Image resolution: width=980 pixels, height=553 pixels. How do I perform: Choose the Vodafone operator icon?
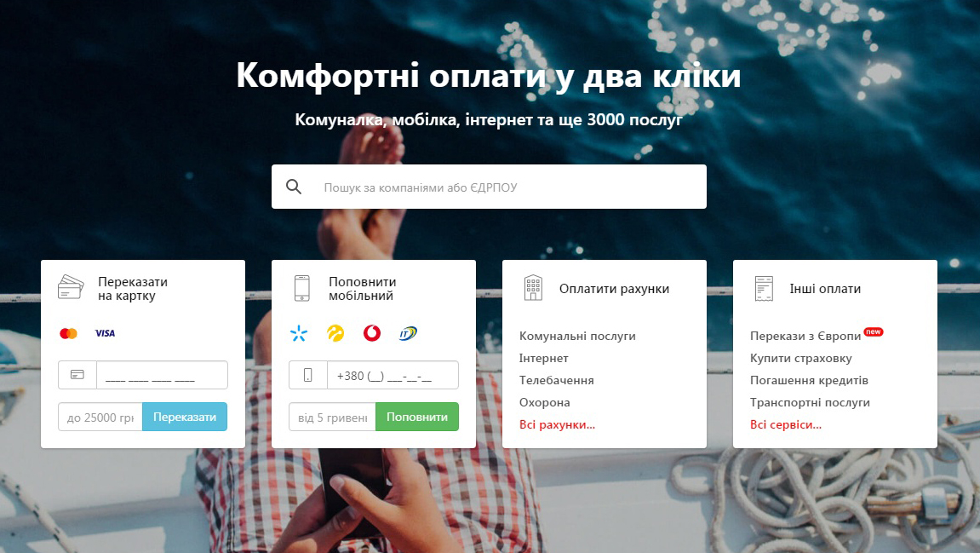point(372,333)
